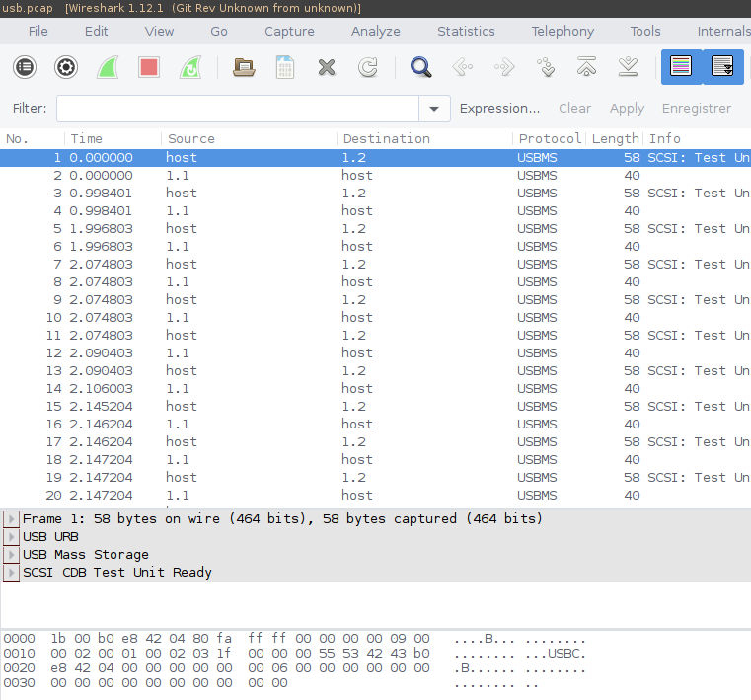Close this capture file with X icon
Viewport: 751px width, 700px height.
pyautogui.click(x=327, y=68)
